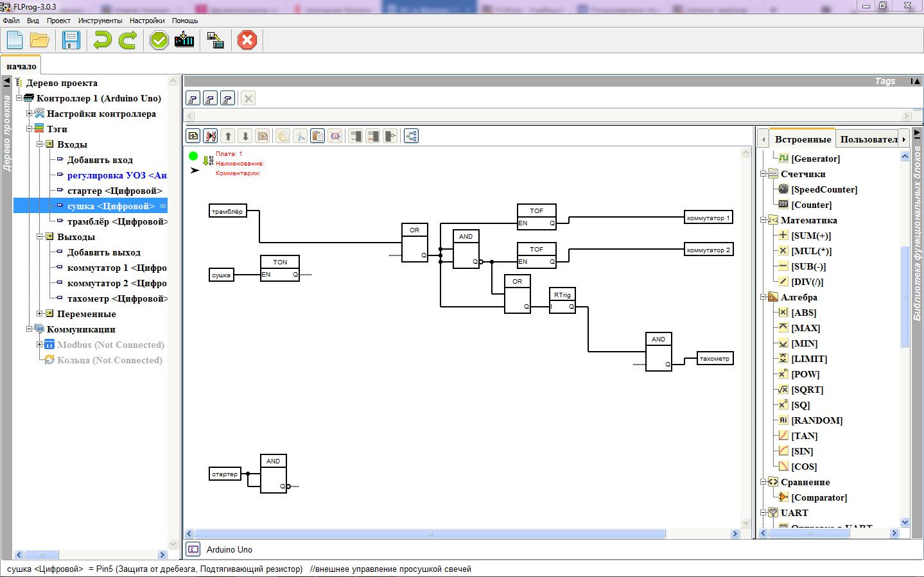This screenshot has height=577, width=924.
Task: Verify the project with the green checkmark icon
Action: pyautogui.click(x=159, y=40)
